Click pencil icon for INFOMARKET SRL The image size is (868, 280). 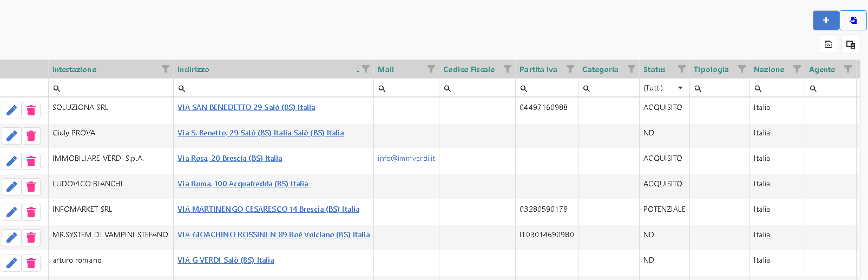tap(11, 212)
